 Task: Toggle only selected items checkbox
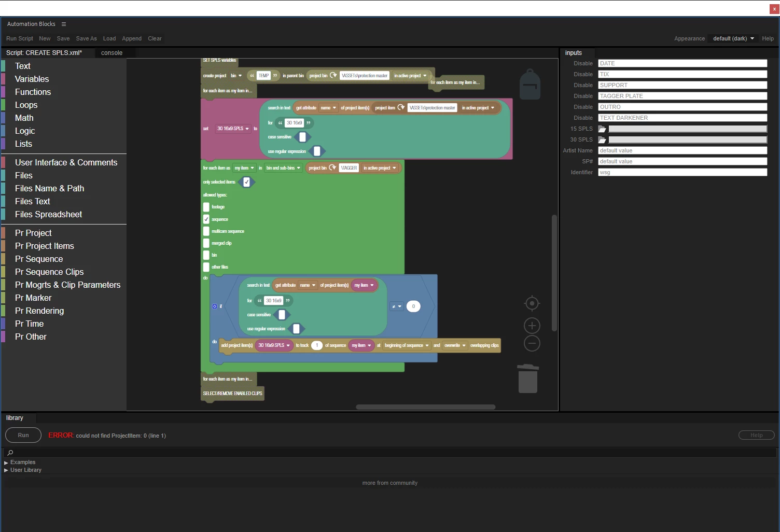pyautogui.click(x=247, y=182)
